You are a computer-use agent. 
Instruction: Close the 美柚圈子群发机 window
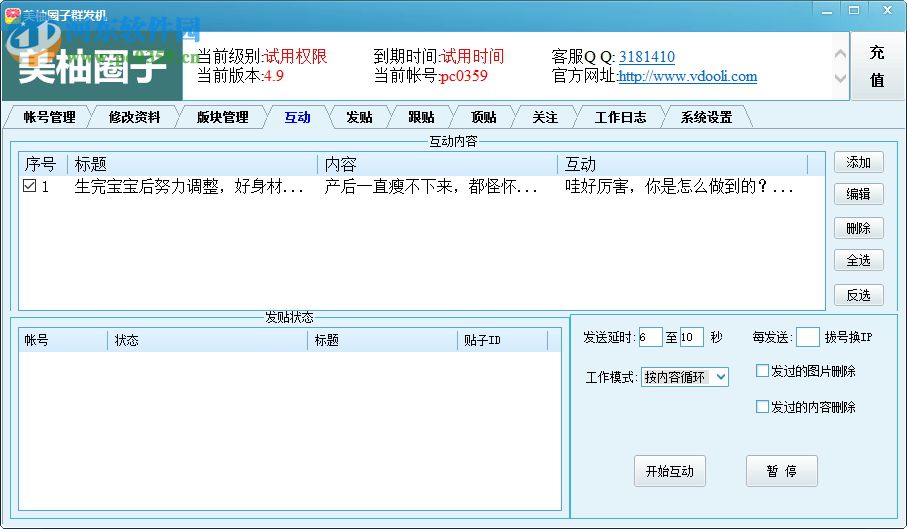coord(887,10)
